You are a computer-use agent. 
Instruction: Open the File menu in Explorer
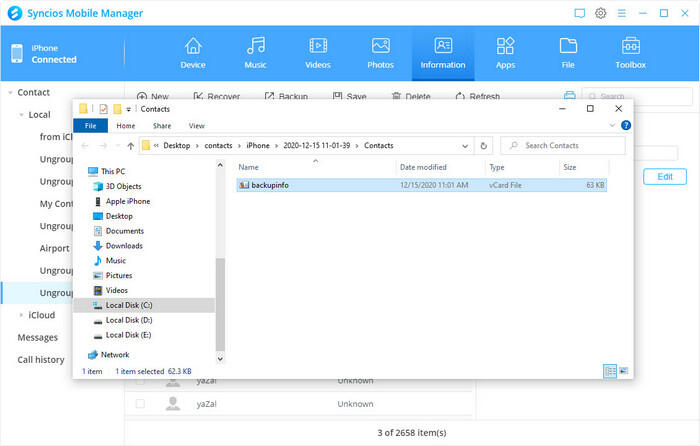[x=90, y=126]
